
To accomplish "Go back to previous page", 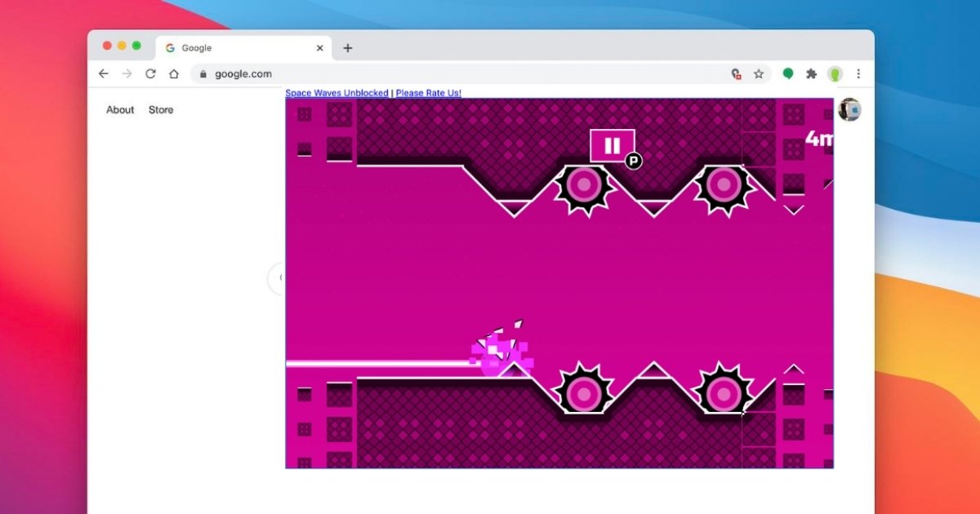I will [104, 73].
